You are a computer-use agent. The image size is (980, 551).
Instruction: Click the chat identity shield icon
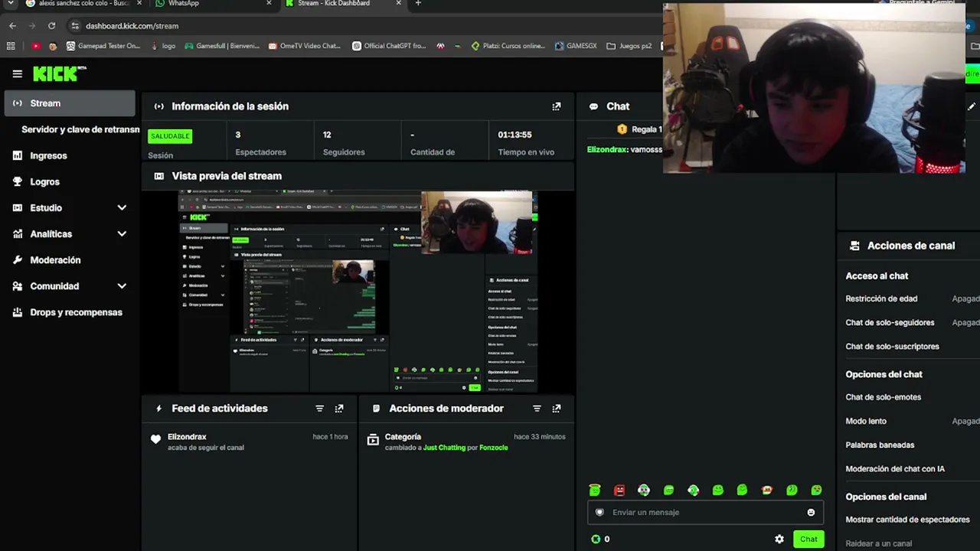tap(599, 513)
